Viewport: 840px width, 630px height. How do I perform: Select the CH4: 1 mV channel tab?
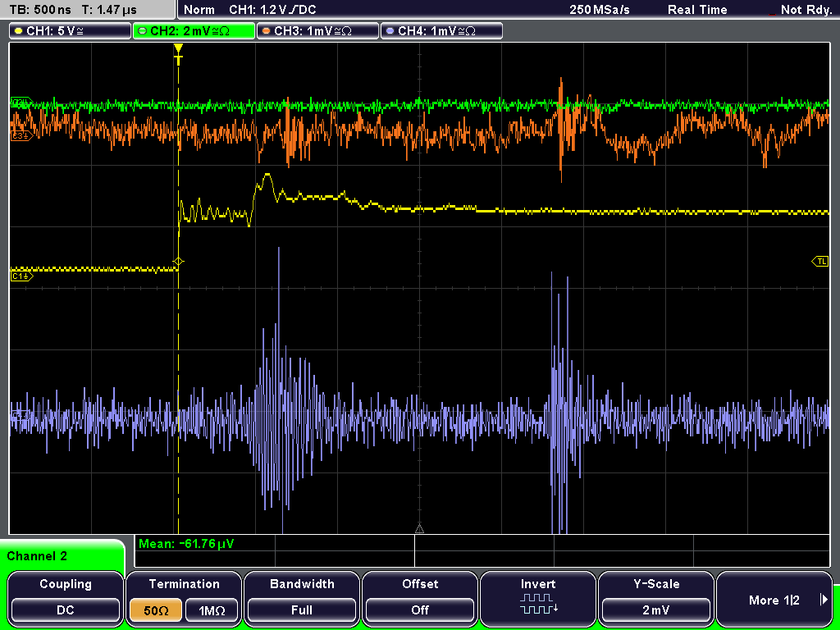click(441, 31)
